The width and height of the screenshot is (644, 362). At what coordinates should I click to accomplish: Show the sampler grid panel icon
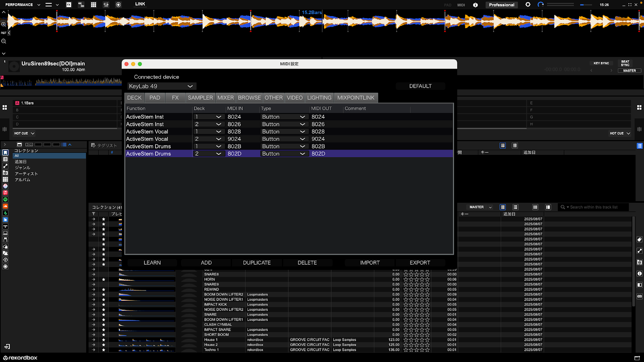[93, 5]
